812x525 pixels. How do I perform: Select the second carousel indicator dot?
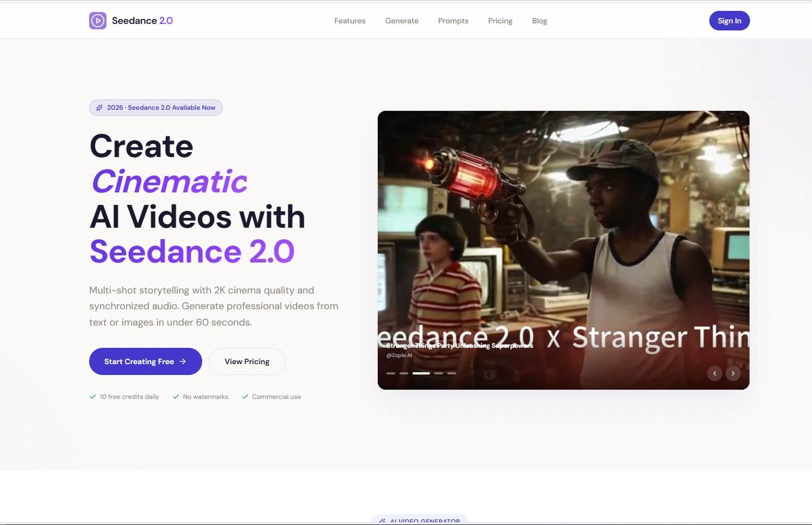point(404,373)
